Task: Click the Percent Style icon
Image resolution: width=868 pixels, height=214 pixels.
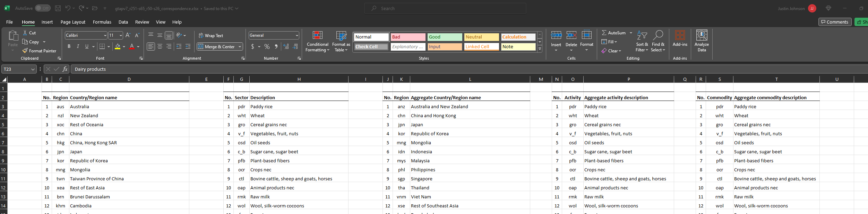Action: (x=267, y=46)
